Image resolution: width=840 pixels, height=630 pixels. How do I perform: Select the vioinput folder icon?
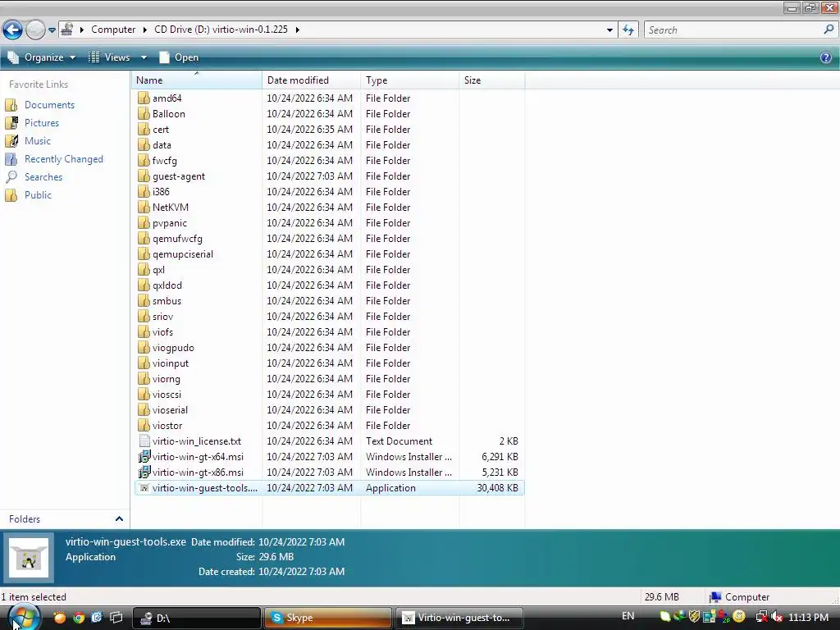[144, 363]
